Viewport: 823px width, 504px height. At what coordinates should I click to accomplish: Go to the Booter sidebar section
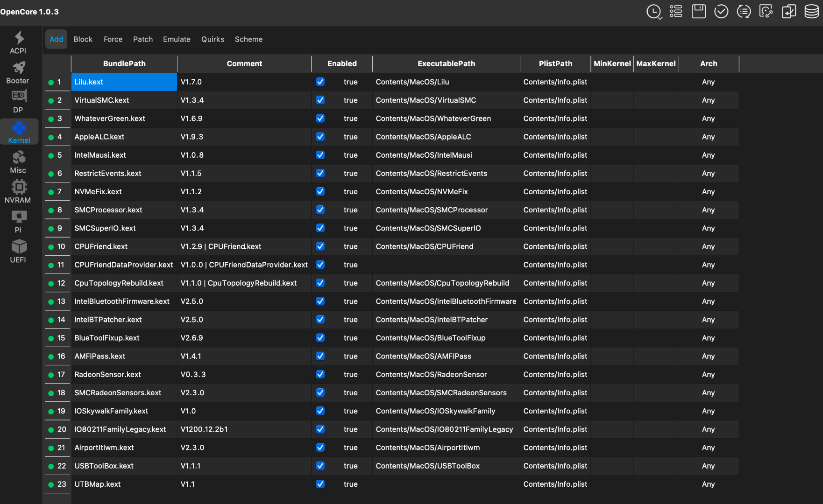tap(18, 72)
